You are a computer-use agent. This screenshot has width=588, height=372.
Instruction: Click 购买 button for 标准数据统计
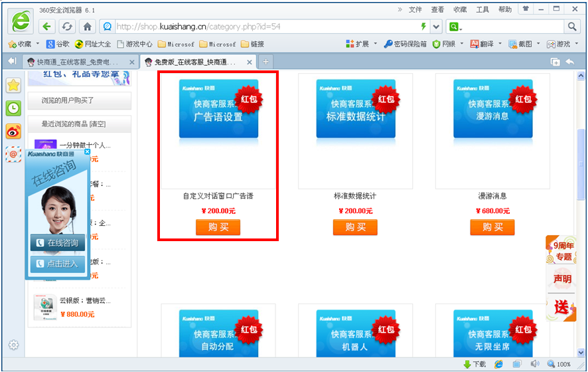[x=355, y=227]
